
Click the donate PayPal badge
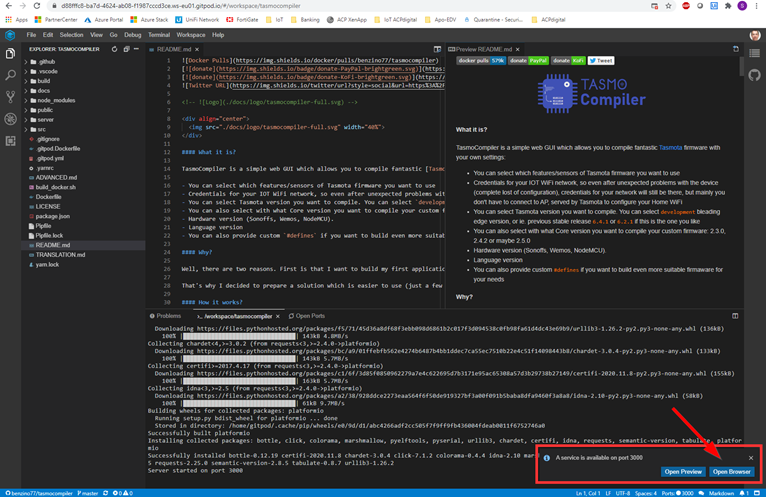[528, 61]
